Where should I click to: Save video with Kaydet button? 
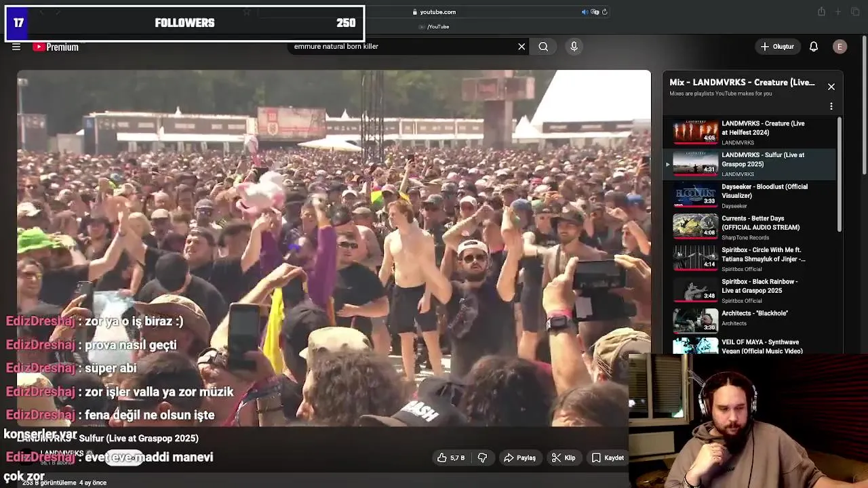(x=608, y=457)
